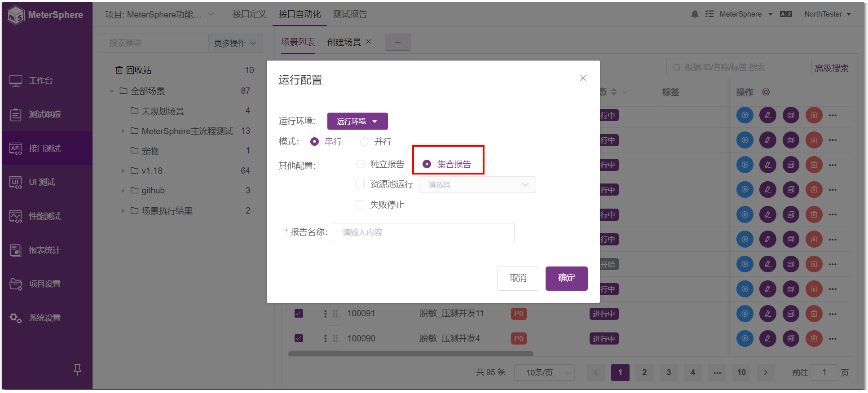Enable the 资源池运行 checkbox
This screenshot has height=393, width=868.
(x=360, y=184)
